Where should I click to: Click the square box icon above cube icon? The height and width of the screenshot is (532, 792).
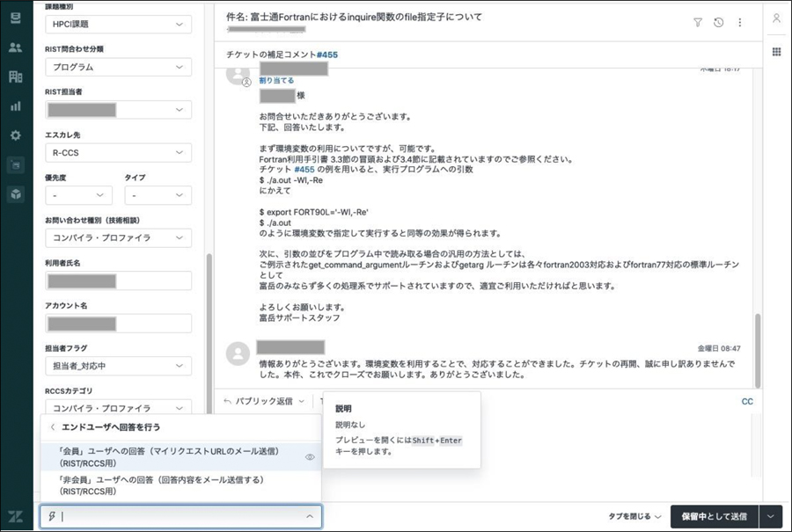[x=16, y=165]
